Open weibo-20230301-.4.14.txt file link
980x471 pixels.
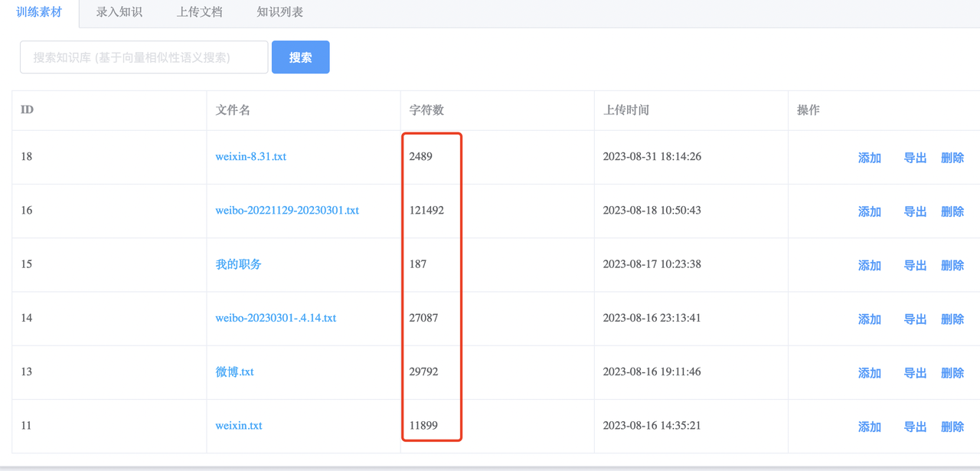276,317
